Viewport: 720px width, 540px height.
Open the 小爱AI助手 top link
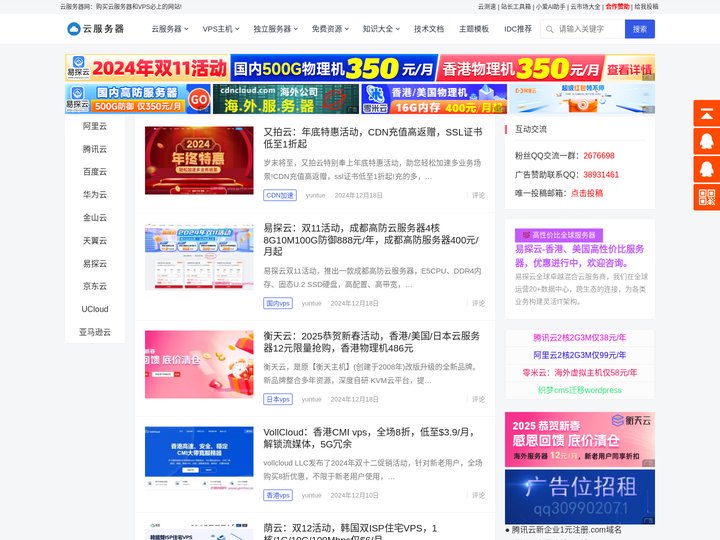click(x=551, y=7)
